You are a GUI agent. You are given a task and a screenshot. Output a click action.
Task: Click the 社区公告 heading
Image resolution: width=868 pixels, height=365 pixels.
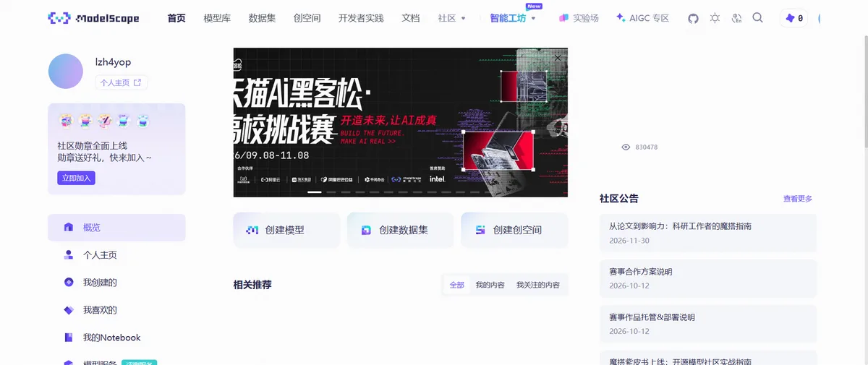619,198
